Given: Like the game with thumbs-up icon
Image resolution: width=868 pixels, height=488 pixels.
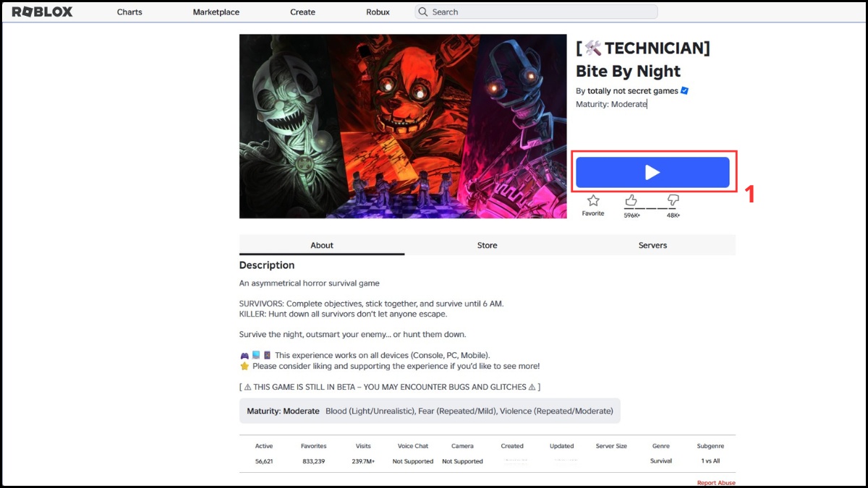Looking at the screenshot, I should point(631,200).
